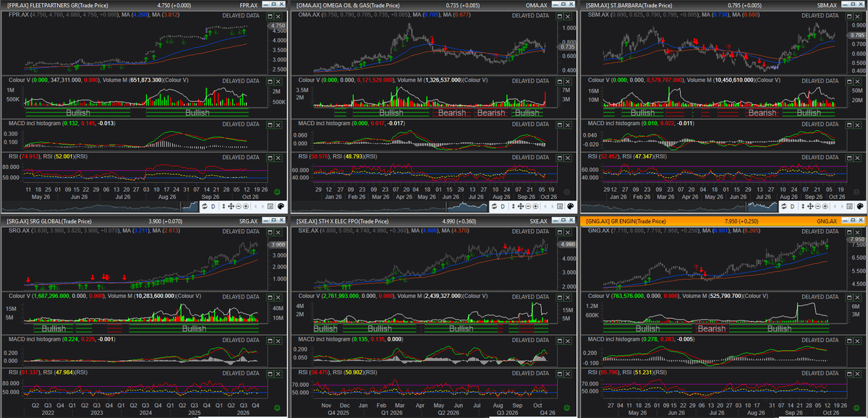The width and height of the screenshot is (868, 418).
Task: Maximize the GNG.AX RSI pane
Action: click(x=849, y=373)
